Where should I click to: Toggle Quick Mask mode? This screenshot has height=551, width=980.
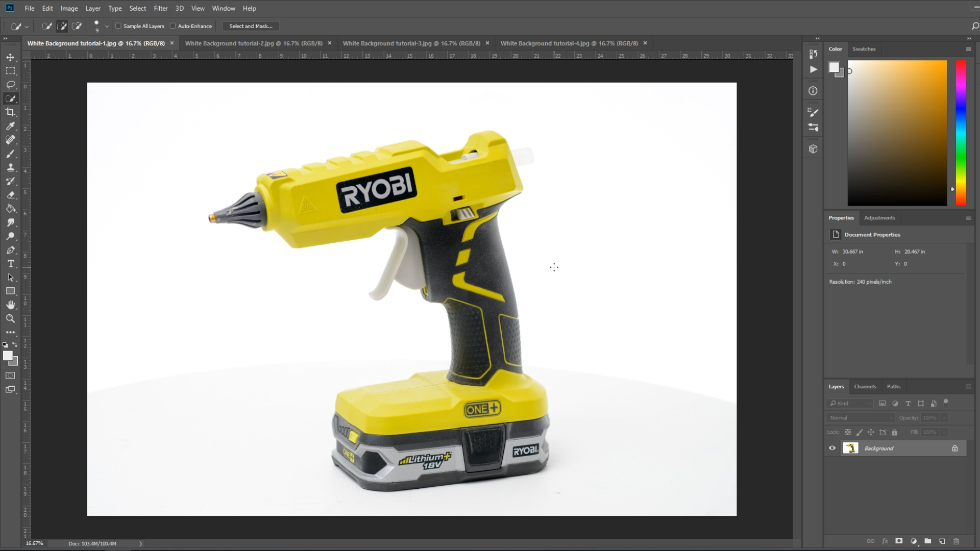(10, 375)
